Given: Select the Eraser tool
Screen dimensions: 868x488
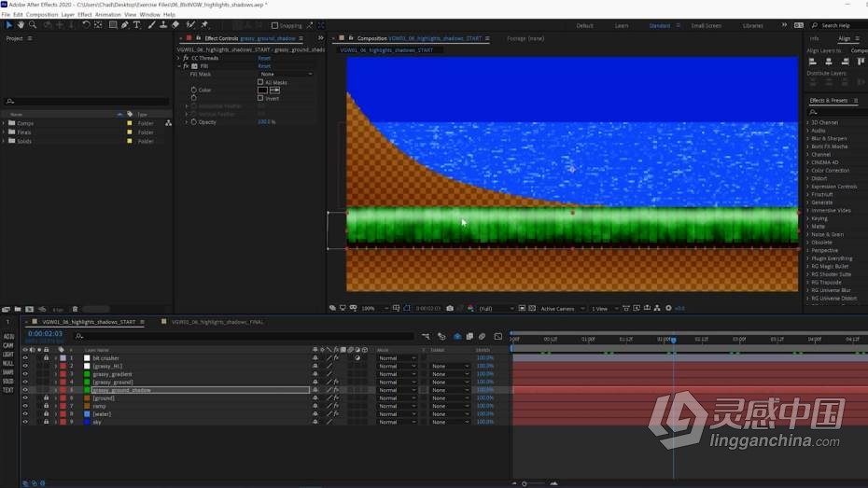Looking at the screenshot, I should pos(175,25).
